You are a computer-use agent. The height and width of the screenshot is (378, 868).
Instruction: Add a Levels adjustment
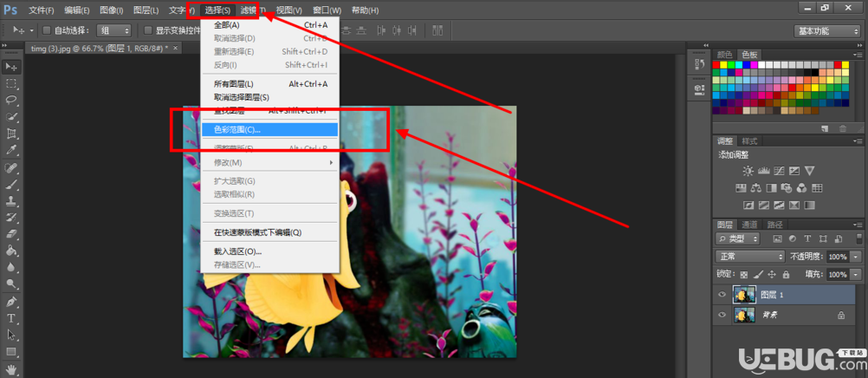764,171
